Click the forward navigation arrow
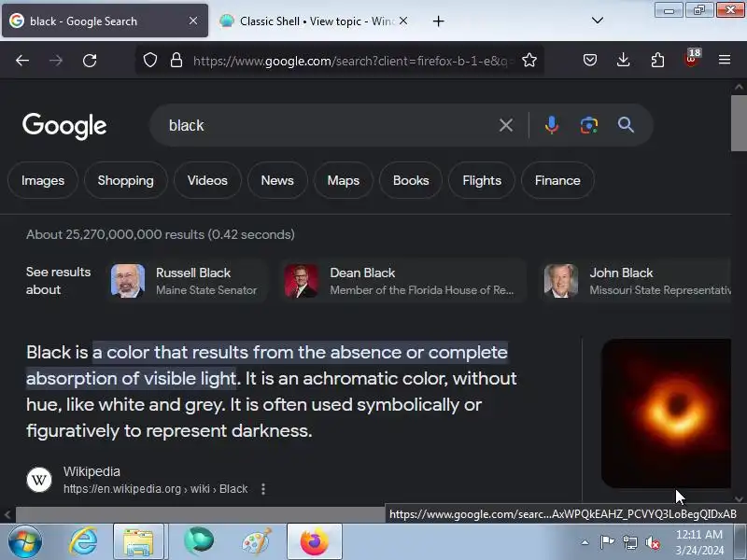Image resolution: width=747 pixels, height=560 pixels. [x=56, y=61]
